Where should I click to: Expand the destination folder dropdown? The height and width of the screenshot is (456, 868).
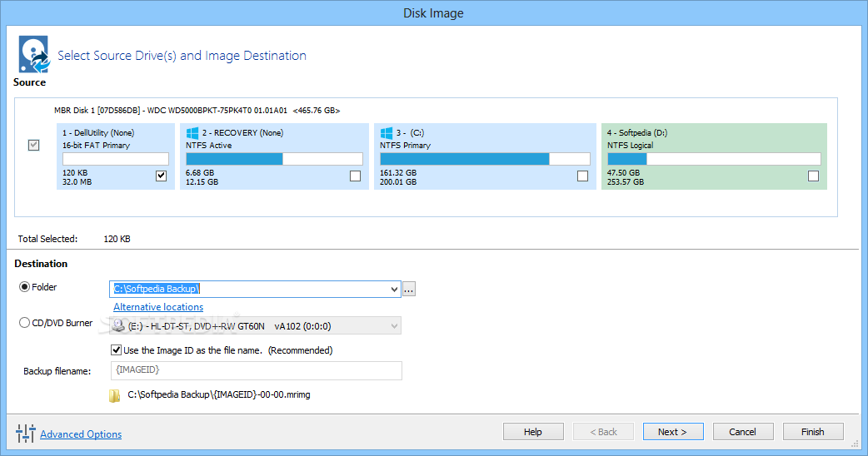point(394,289)
